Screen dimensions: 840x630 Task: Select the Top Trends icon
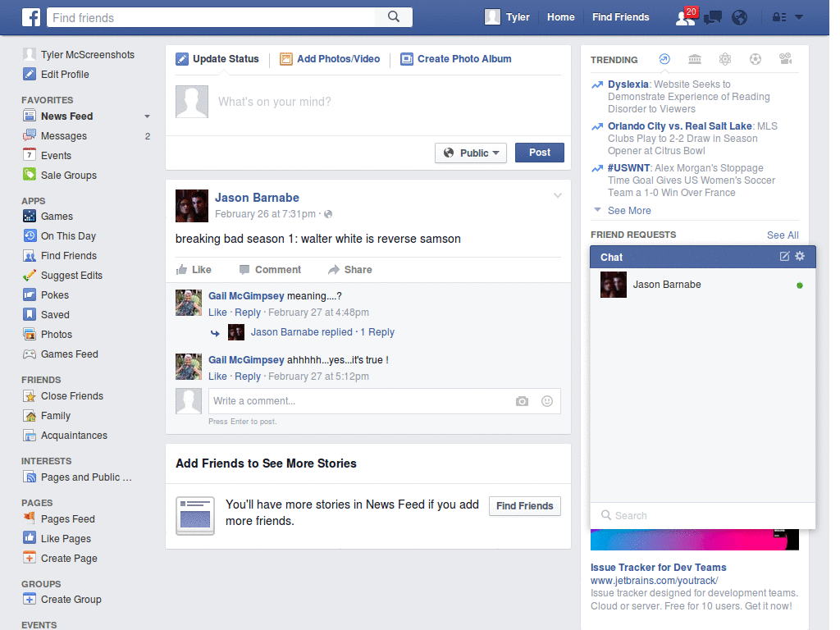click(x=664, y=59)
